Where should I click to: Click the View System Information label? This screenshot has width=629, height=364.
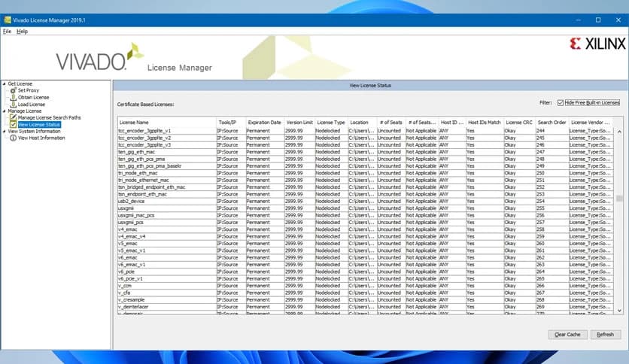click(34, 131)
